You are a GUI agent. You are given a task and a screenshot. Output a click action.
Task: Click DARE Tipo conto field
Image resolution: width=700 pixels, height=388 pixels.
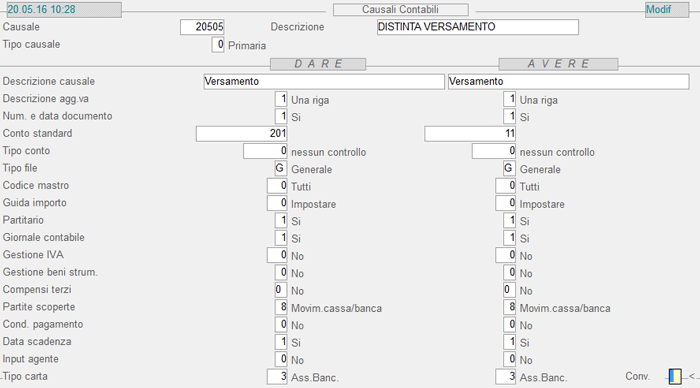265,151
